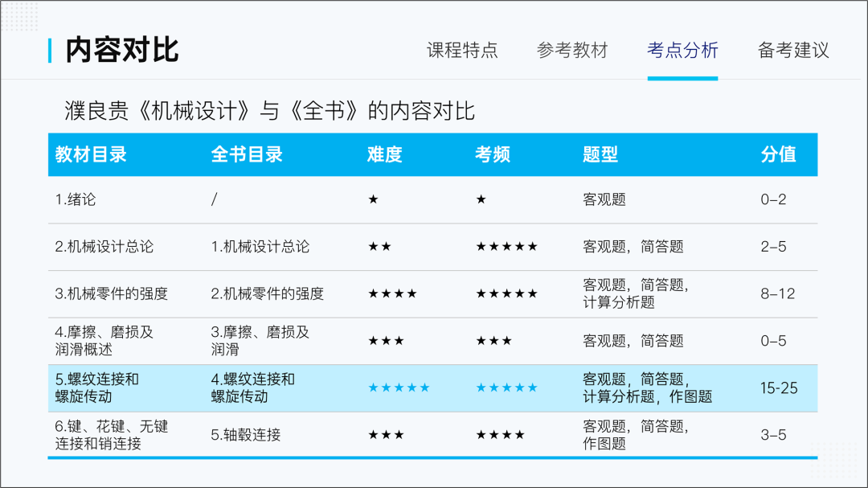Click 题型 cell in 轴毂连接 row

636,435
